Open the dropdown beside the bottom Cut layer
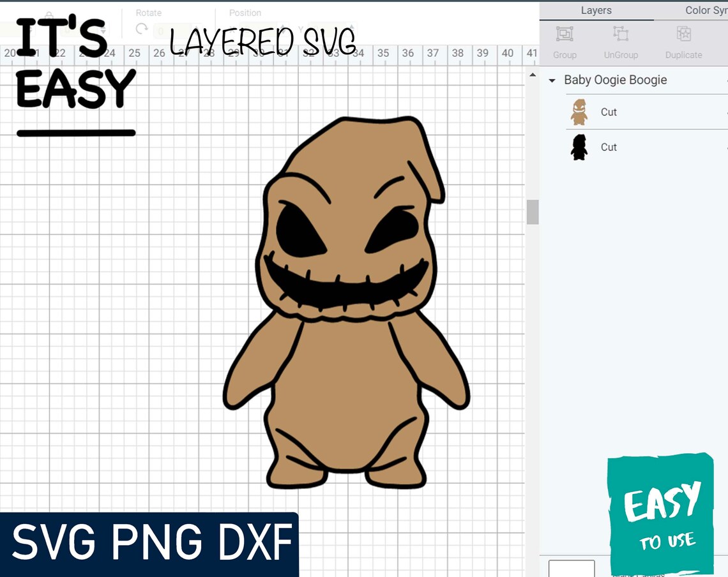The width and height of the screenshot is (728, 577). 725,147
